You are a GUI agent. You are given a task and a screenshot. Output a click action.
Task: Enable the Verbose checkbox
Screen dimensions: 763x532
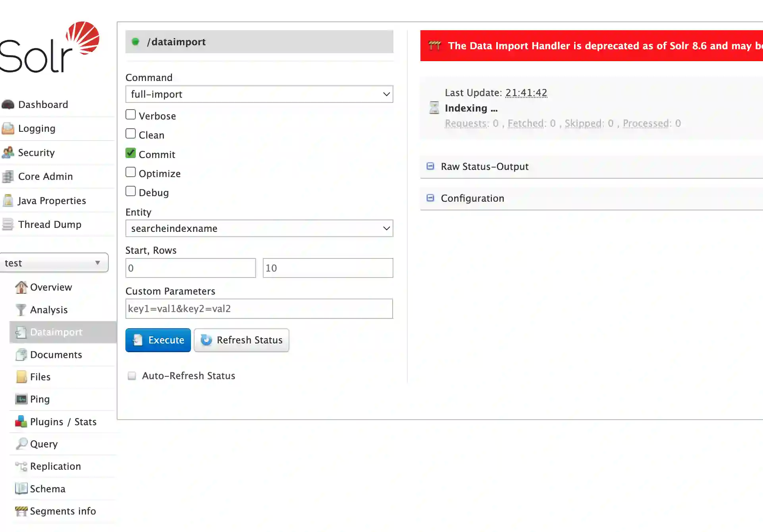131,115
